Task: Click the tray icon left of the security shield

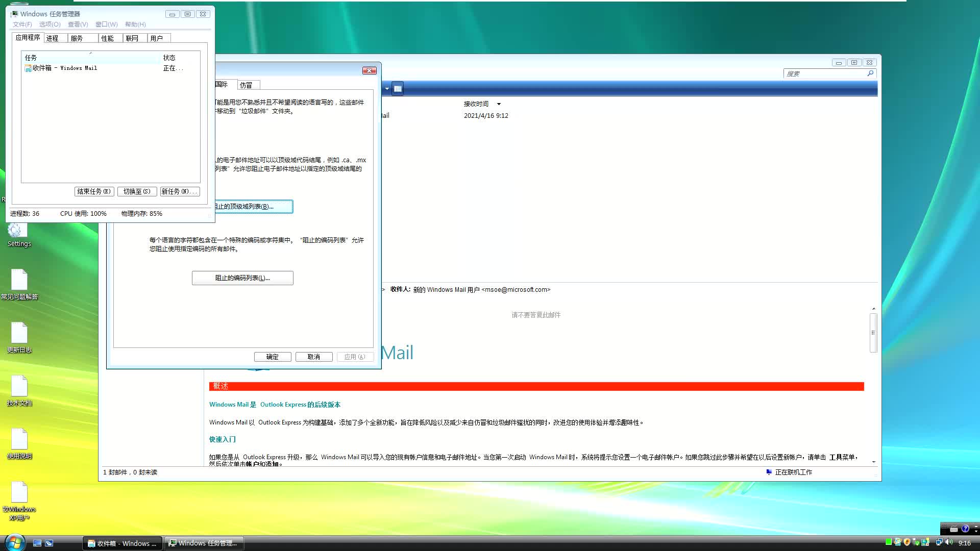Action: pos(897,542)
